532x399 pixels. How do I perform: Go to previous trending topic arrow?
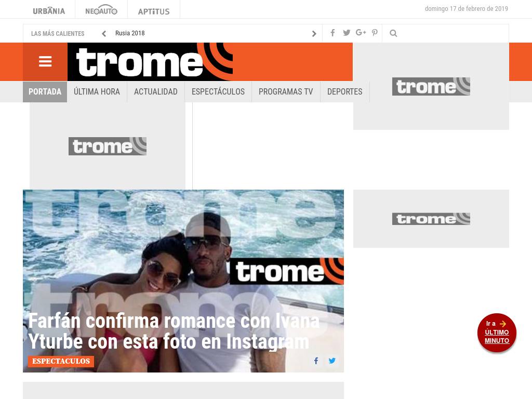[104, 34]
